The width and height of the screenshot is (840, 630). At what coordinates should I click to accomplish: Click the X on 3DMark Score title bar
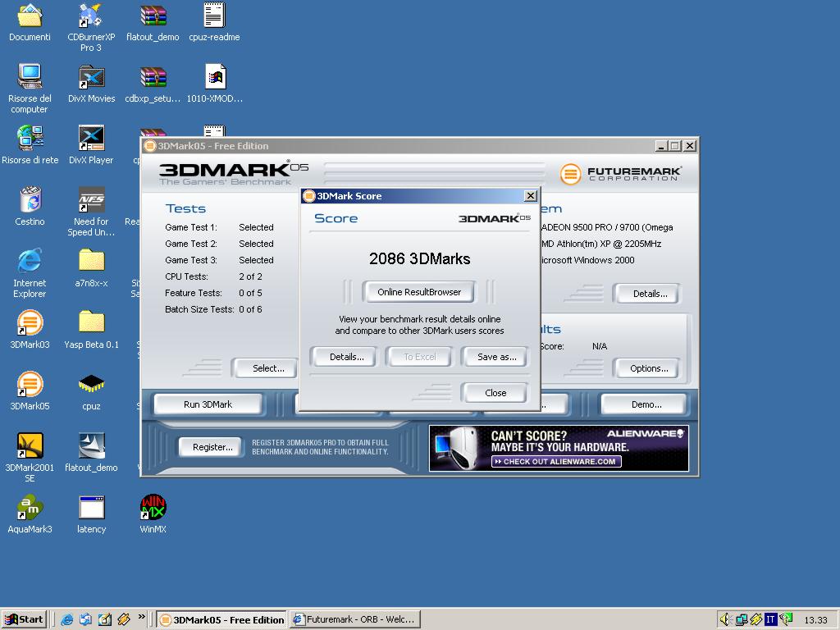point(530,196)
